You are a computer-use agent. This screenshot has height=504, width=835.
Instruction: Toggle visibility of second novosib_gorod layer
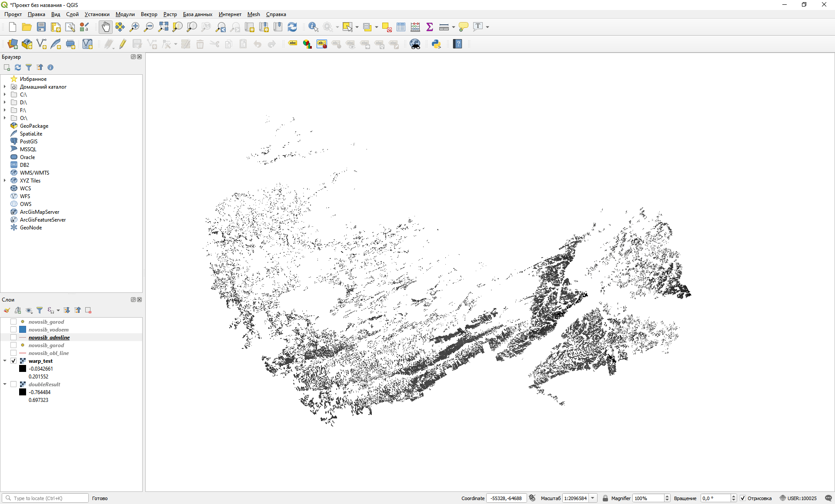click(13, 345)
